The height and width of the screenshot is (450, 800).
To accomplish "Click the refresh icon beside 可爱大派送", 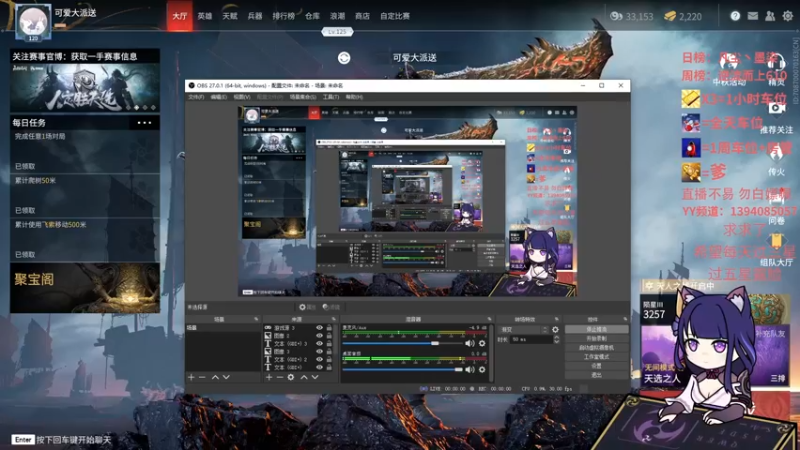I will tap(344, 58).
